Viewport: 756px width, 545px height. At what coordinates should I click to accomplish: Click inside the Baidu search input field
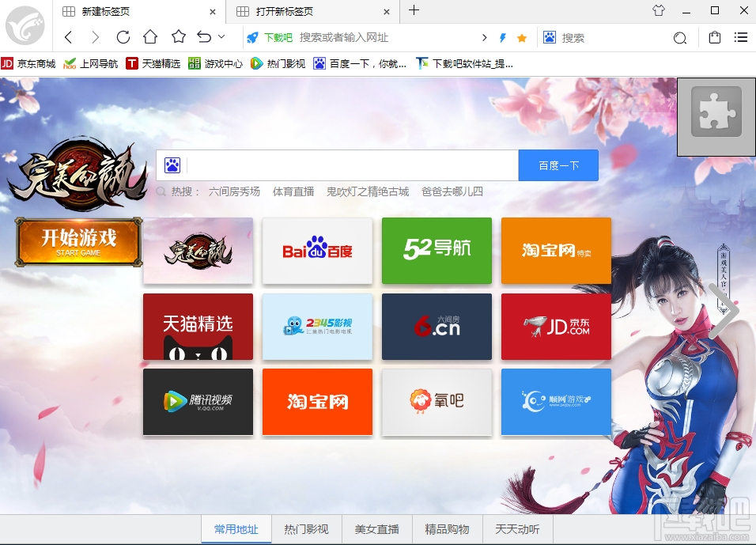[x=348, y=165]
